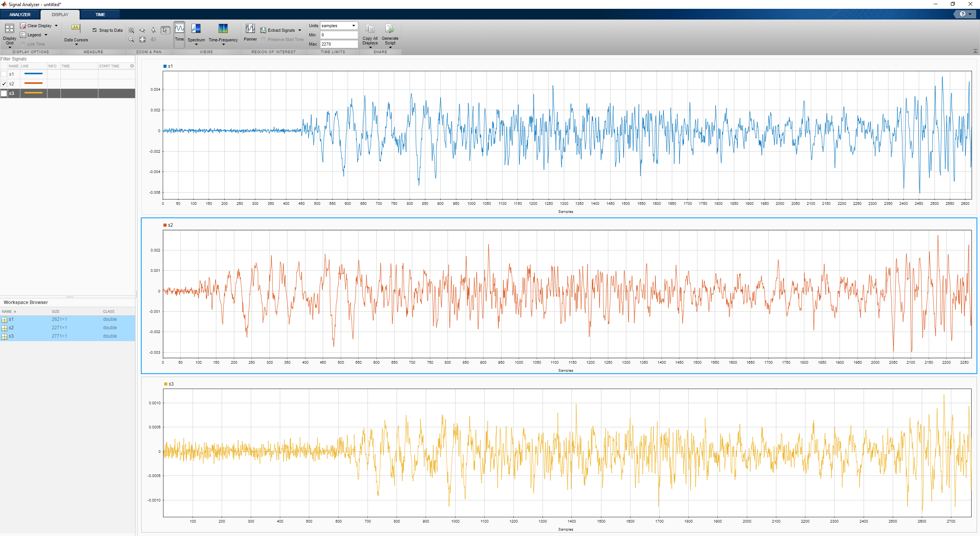Click the Fit to View icon

pos(142,39)
